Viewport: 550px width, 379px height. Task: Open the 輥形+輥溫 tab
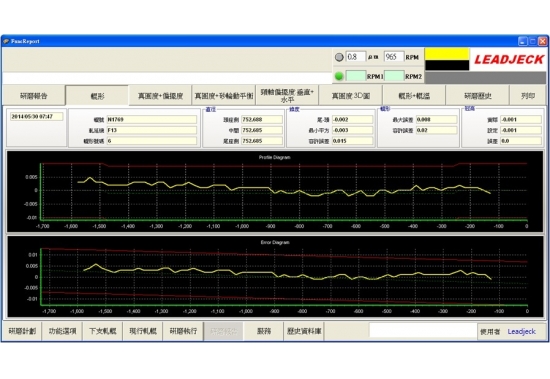(414, 95)
